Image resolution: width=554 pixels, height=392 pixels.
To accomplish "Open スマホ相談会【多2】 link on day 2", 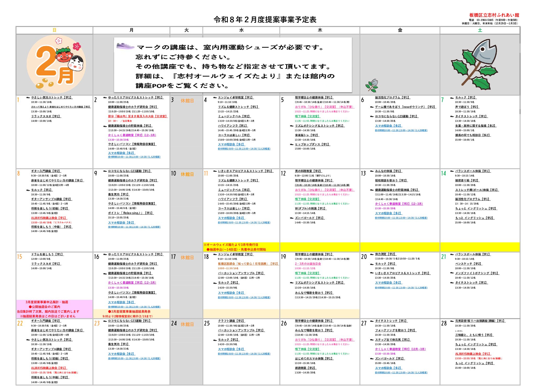I will [121, 153].
